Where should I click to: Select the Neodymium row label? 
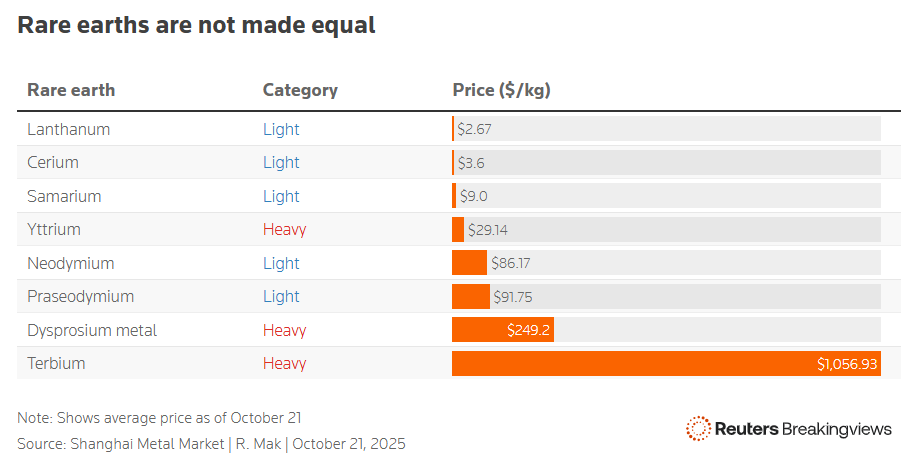point(71,263)
